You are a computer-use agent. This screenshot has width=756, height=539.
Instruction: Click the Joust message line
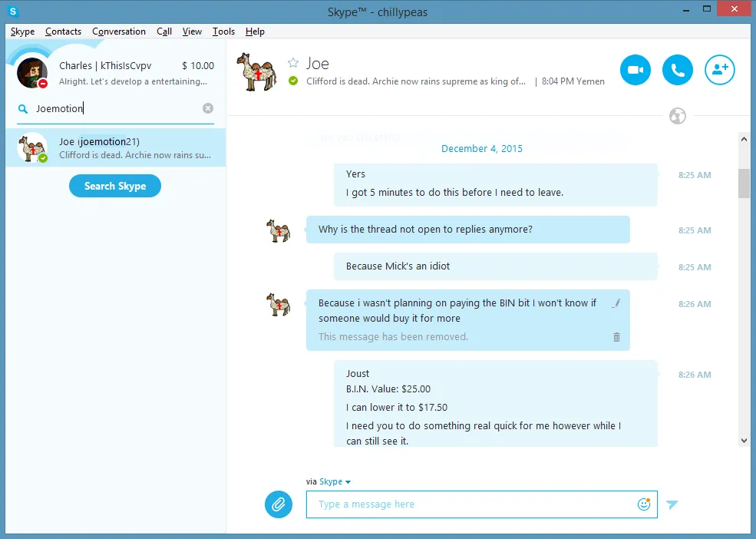click(x=357, y=373)
